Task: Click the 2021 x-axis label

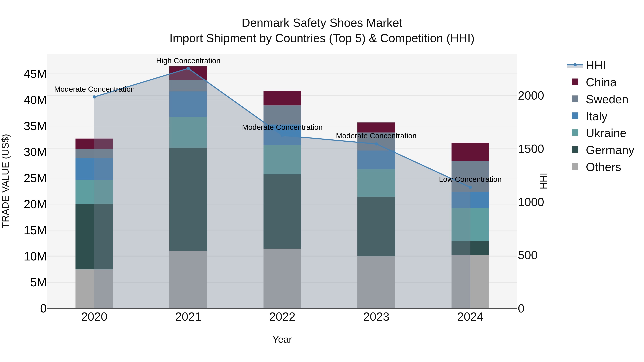Action: tap(188, 317)
